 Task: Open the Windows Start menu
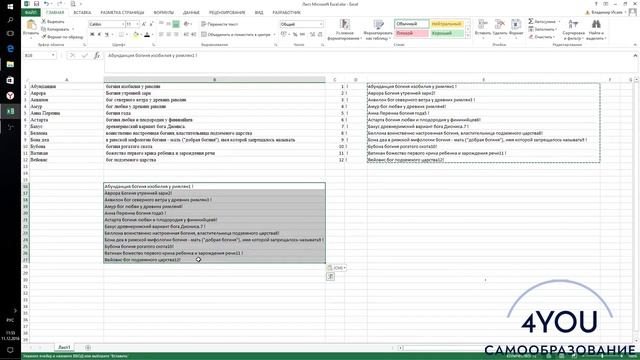tap(10, 7)
